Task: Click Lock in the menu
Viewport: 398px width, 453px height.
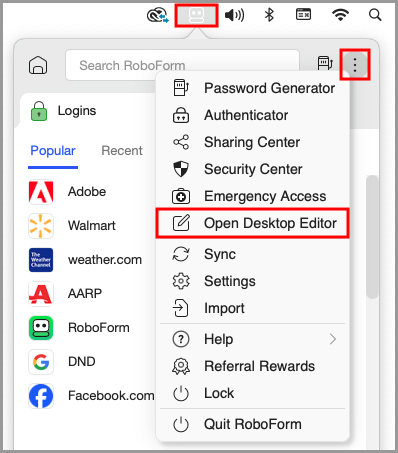Action: click(x=253, y=393)
